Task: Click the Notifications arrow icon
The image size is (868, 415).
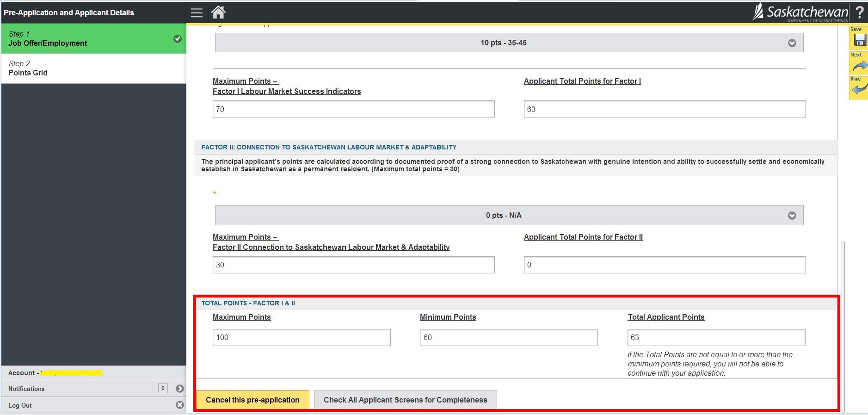Action: [180, 389]
